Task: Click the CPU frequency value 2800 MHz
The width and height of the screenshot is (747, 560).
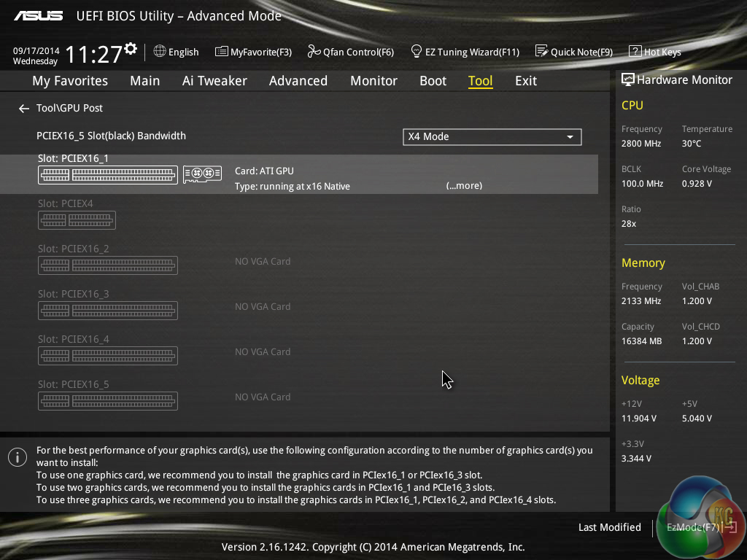Action: tap(640, 144)
